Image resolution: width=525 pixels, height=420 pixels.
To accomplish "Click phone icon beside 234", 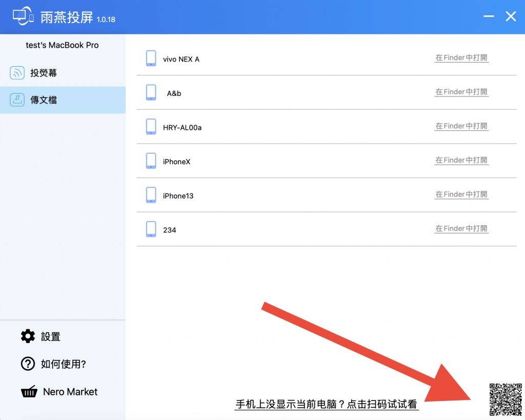I will pos(151,229).
